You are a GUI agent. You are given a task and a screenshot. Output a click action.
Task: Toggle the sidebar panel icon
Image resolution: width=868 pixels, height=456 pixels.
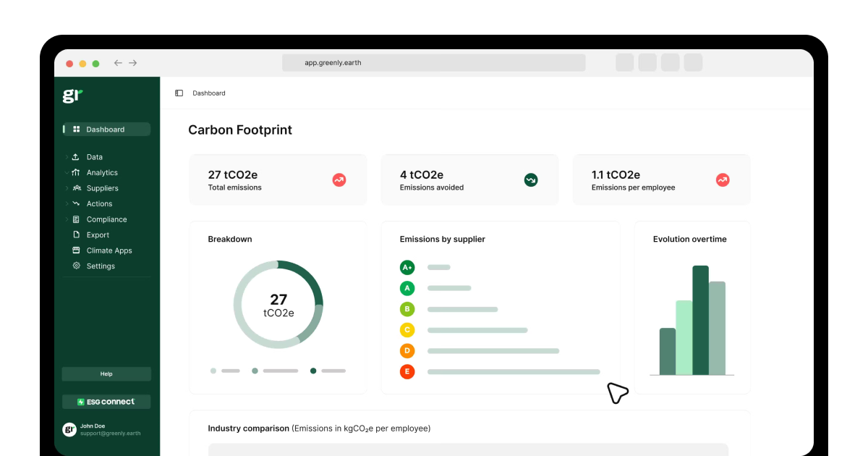[x=179, y=93]
